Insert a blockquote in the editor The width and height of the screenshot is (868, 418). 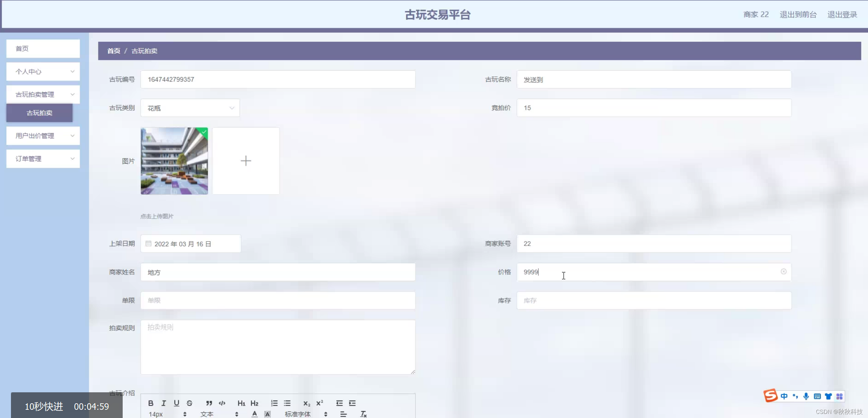pyautogui.click(x=209, y=403)
